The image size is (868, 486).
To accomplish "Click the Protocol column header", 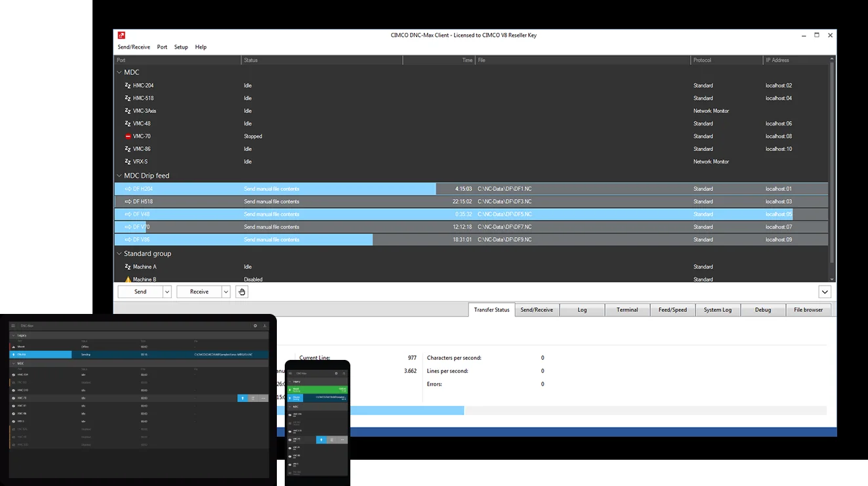I will pyautogui.click(x=727, y=60).
